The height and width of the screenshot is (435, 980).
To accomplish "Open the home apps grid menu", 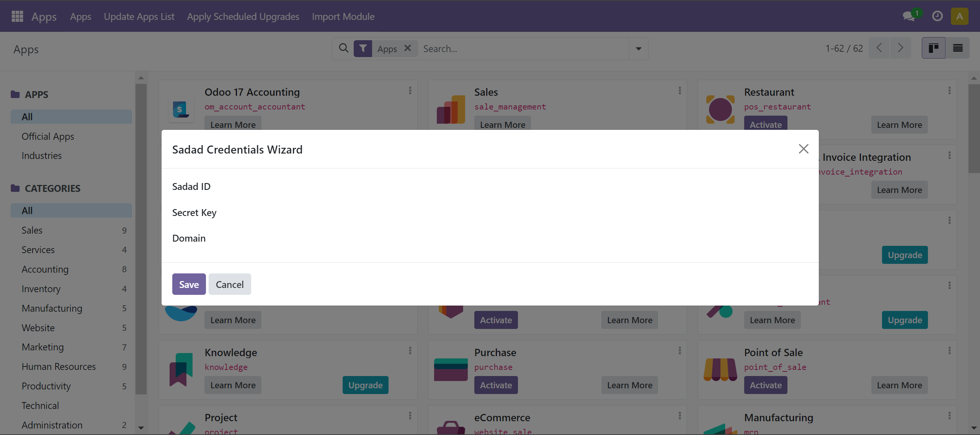I will (17, 16).
